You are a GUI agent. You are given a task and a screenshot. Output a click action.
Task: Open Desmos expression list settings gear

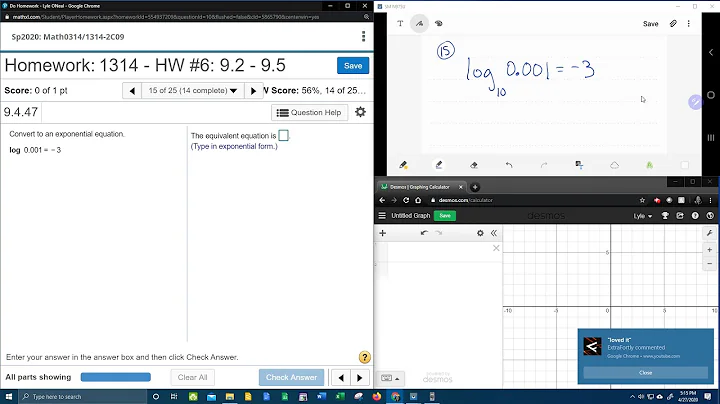point(480,233)
